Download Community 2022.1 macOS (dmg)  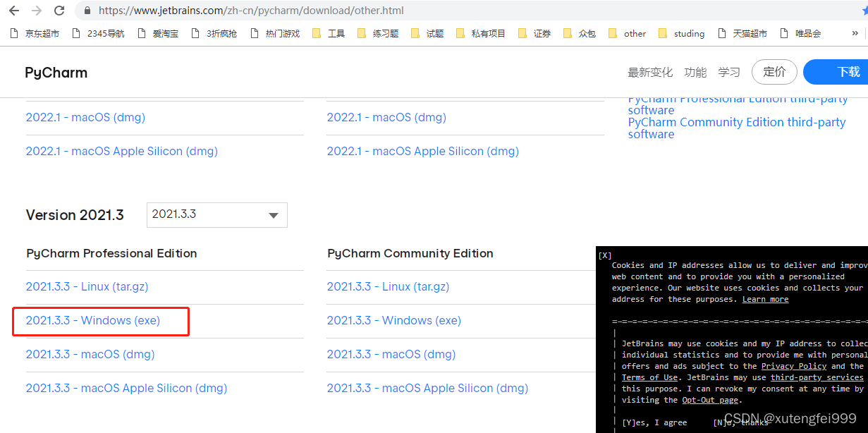point(386,117)
